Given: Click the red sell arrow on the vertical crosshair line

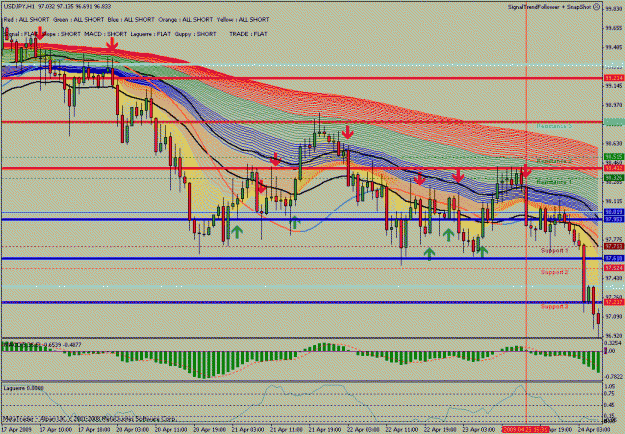Looking at the screenshot, I should pyautogui.click(x=526, y=172).
